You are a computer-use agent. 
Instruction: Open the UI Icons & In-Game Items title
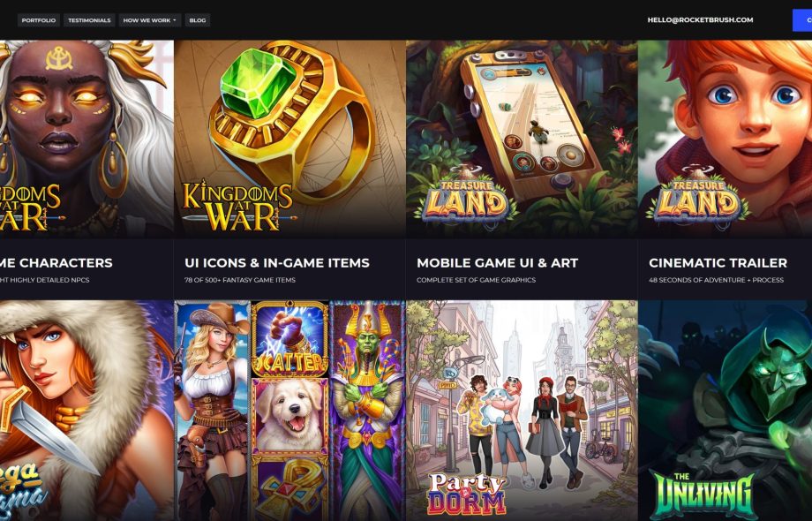(277, 263)
